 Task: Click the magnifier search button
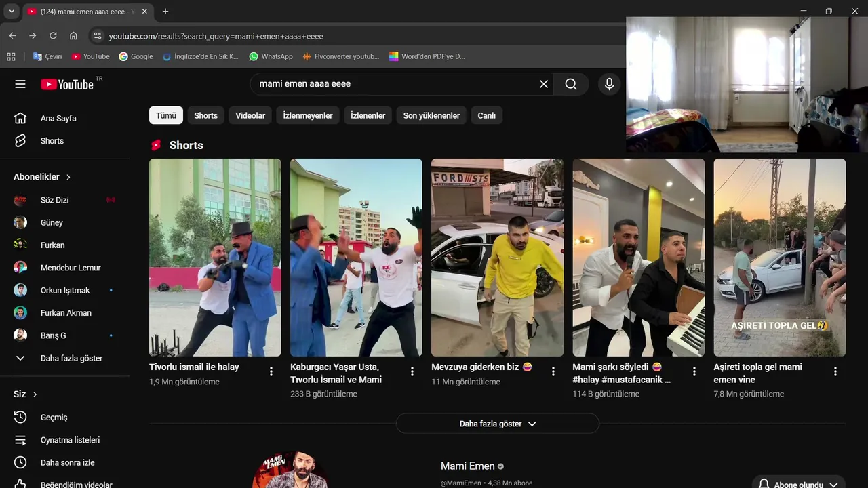571,84
